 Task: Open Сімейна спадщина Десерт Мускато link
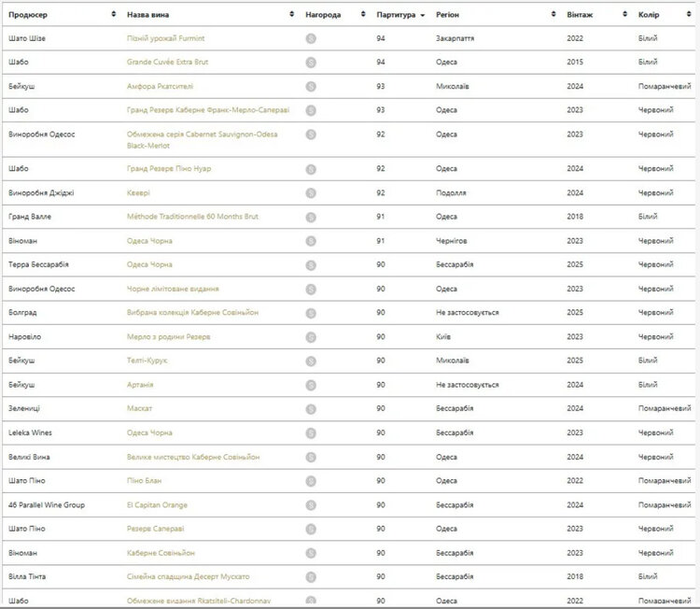click(x=188, y=577)
